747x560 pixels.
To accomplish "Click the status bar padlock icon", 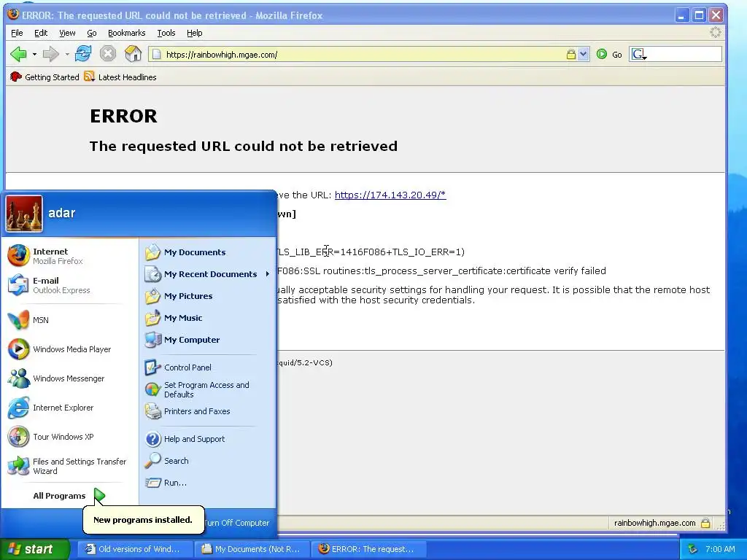I will pos(705,523).
